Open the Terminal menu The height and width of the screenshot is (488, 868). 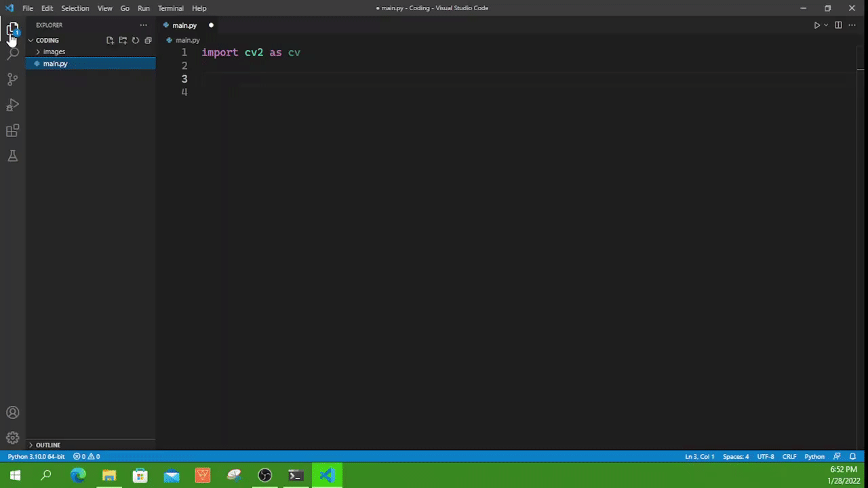pyautogui.click(x=170, y=8)
